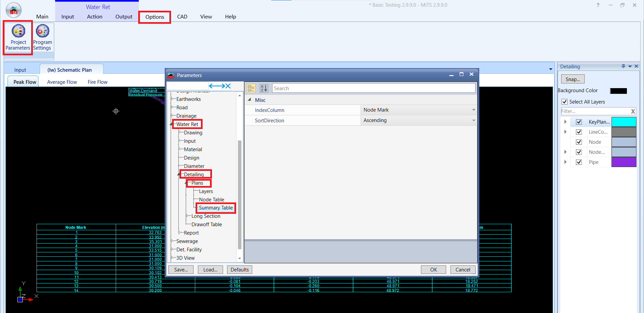Click the Parameters Search field
This screenshot has height=313, width=644.
(374, 88)
